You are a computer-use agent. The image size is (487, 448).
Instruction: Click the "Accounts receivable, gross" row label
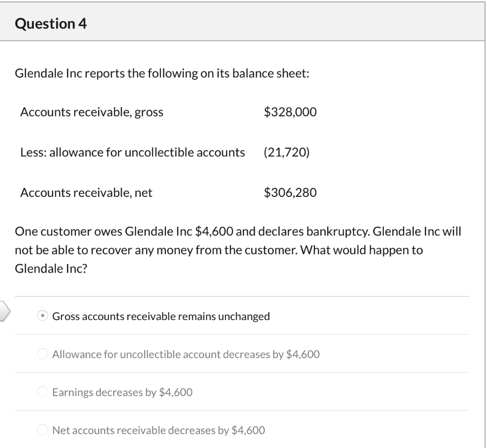pos(91,112)
